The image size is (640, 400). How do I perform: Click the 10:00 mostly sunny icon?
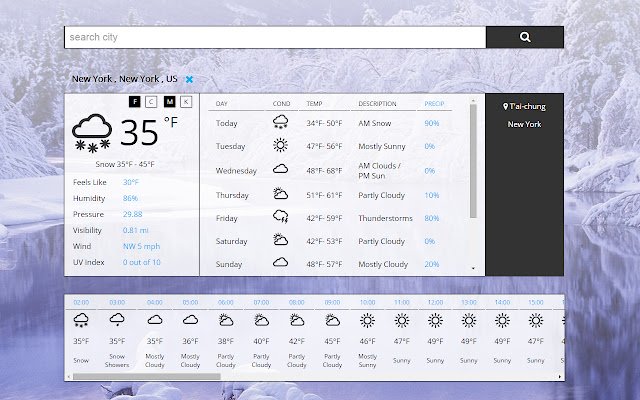click(367, 320)
